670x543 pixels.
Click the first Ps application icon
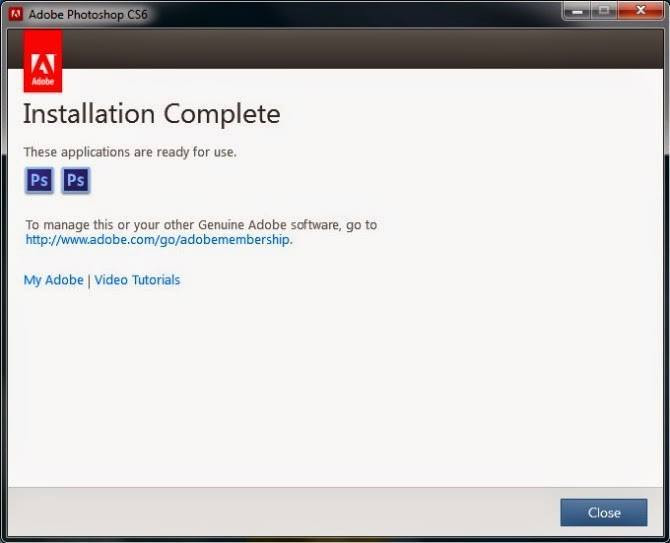[x=39, y=181]
